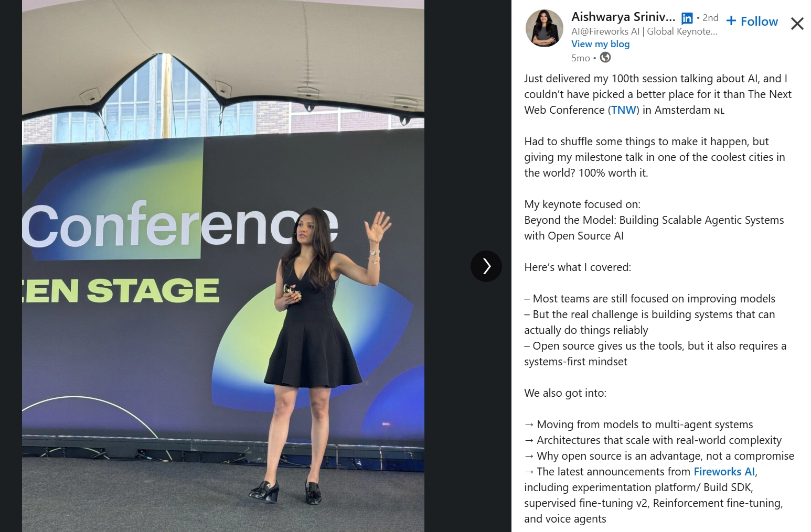Open the View my blog link
Screen dimensions: 811x532
tap(600, 44)
